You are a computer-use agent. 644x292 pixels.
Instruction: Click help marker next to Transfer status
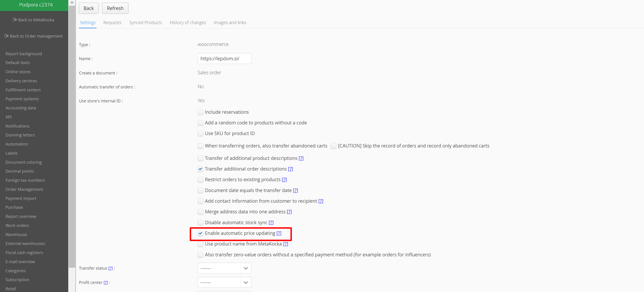tap(111, 268)
